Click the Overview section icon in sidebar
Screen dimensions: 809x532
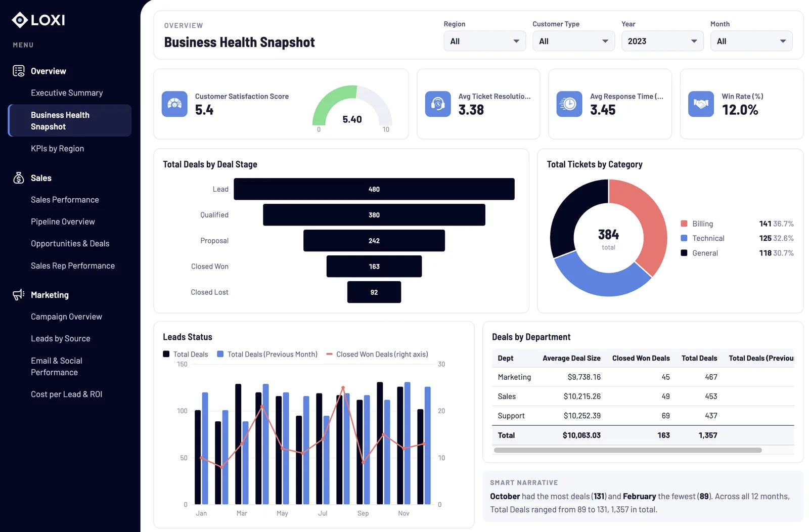click(19, 71)
